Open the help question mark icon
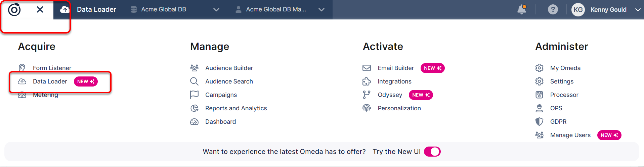This screenshot has height=167, width=644. click(553, 9)
